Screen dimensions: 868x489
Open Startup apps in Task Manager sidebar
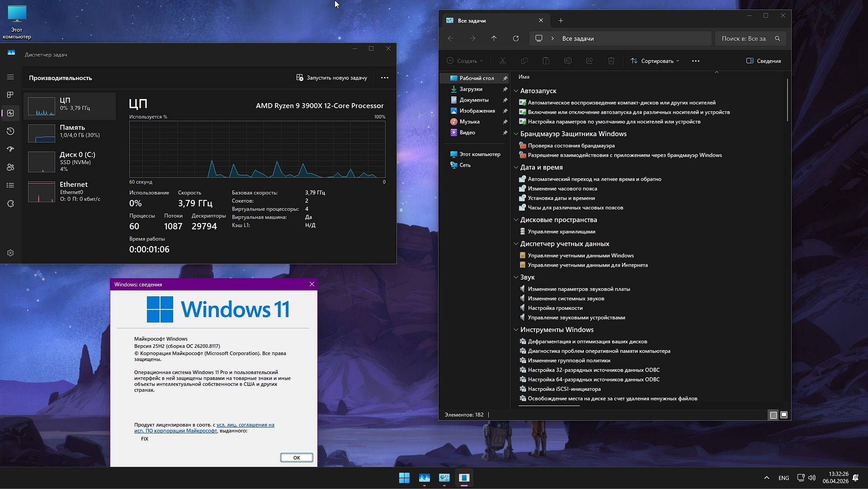point(10,149)
